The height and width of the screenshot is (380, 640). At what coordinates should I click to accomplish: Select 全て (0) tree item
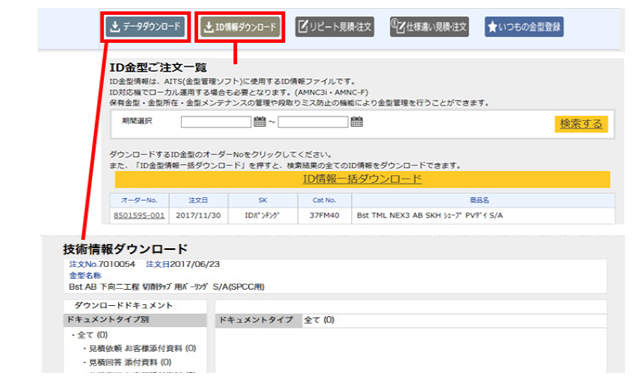(92, 335)
